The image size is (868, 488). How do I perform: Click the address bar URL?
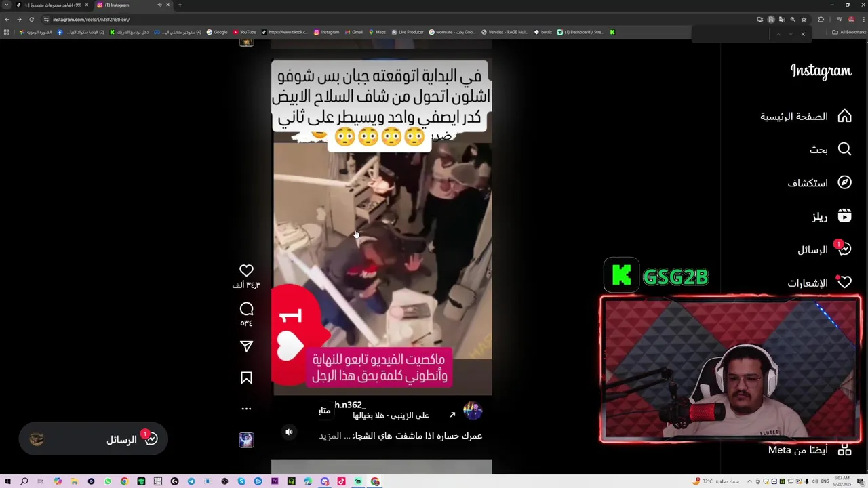[92, 19]
